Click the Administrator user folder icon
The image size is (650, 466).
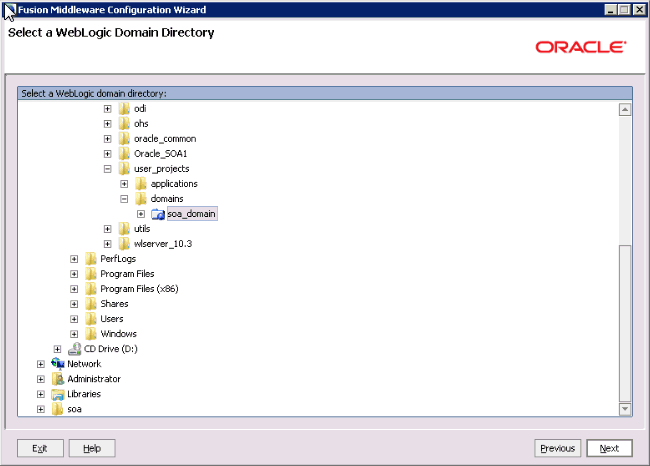coord(58,379)
